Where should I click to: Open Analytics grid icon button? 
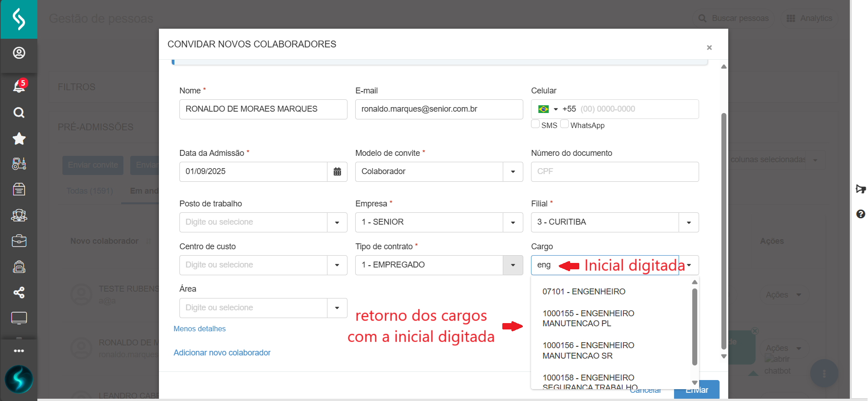pos(810,18)
